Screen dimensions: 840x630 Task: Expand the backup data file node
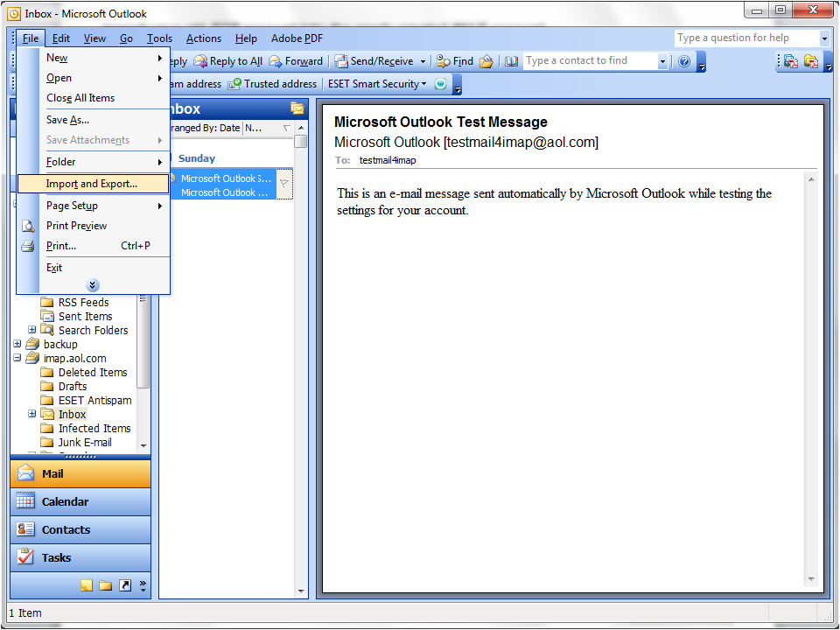pos(17,343)
